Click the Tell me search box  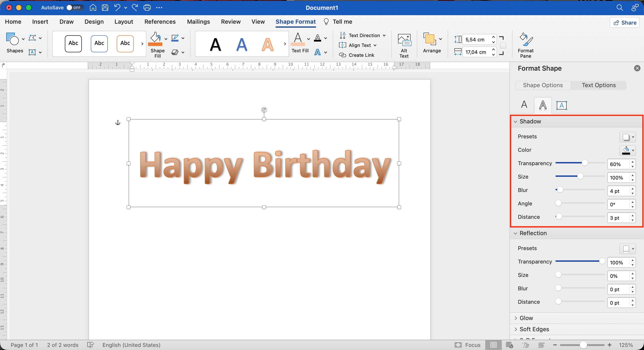[x=338, y=22]
